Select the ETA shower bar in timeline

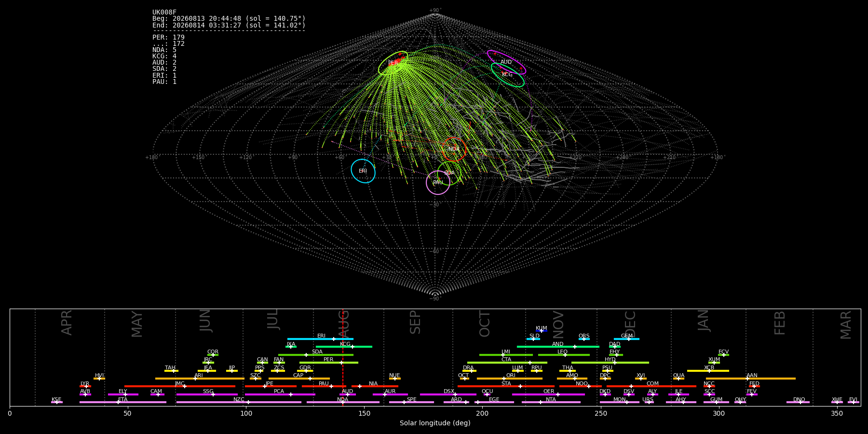[123, 402]
